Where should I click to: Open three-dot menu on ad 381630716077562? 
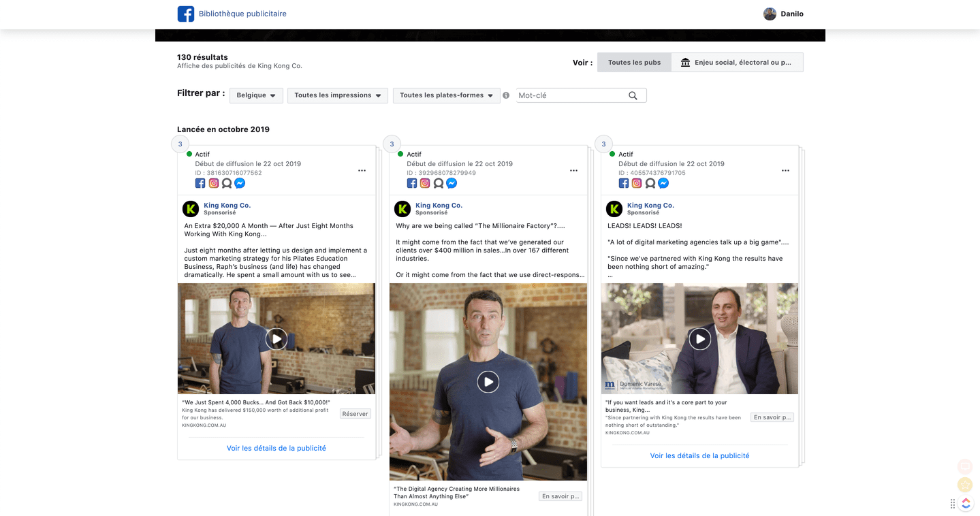point(362,171)
